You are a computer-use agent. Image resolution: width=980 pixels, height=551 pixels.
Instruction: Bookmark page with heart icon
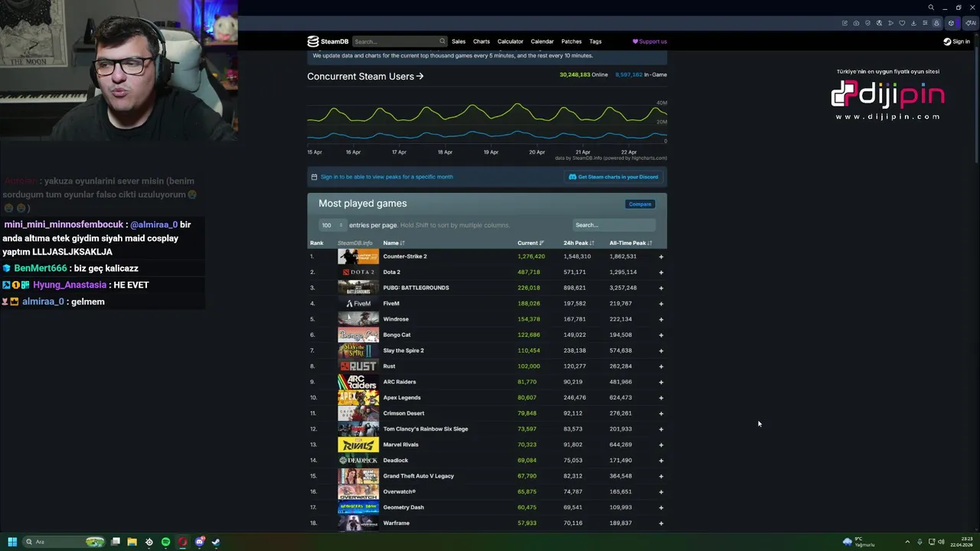[902, 23]
